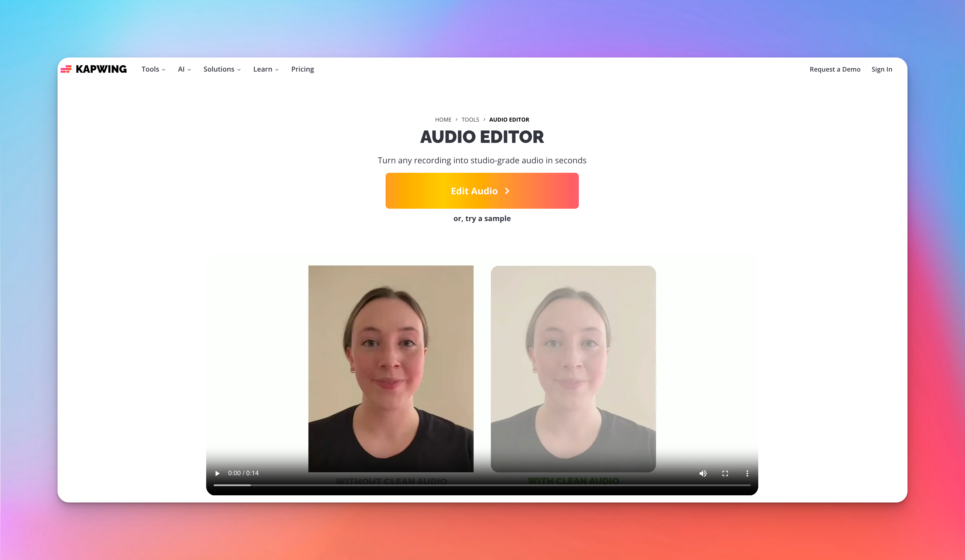
Task: Open the AI dropdown menu
Action: (x=184, y=69)
